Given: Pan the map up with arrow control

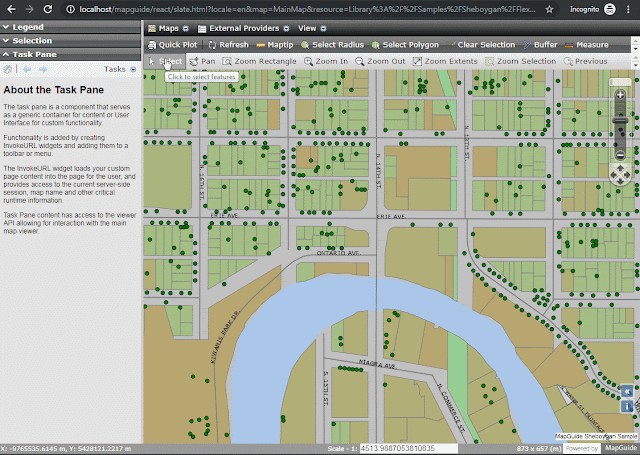Looking at the screenshot, I should click(620, 168).
